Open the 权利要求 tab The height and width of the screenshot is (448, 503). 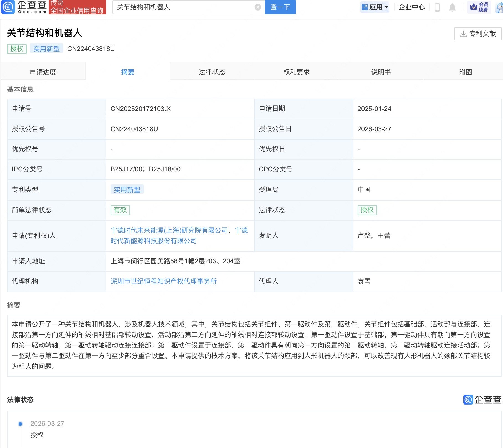296,72
